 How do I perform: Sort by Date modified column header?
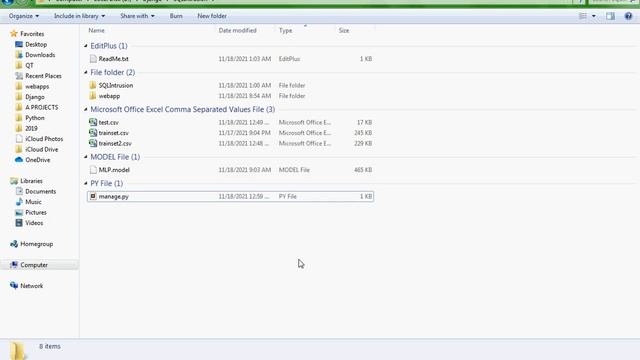[237, 31]
